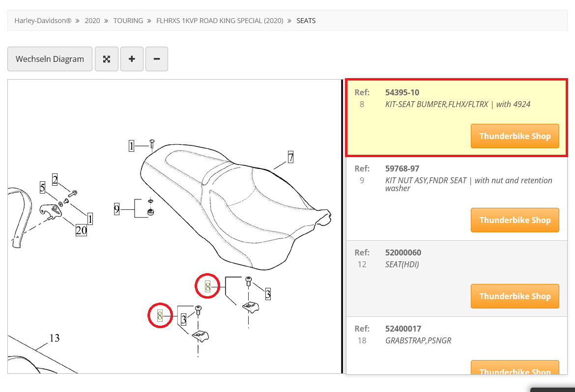Click diagram callout 7 for seat
The image size is (575, 392).
[x=290, y=157]
